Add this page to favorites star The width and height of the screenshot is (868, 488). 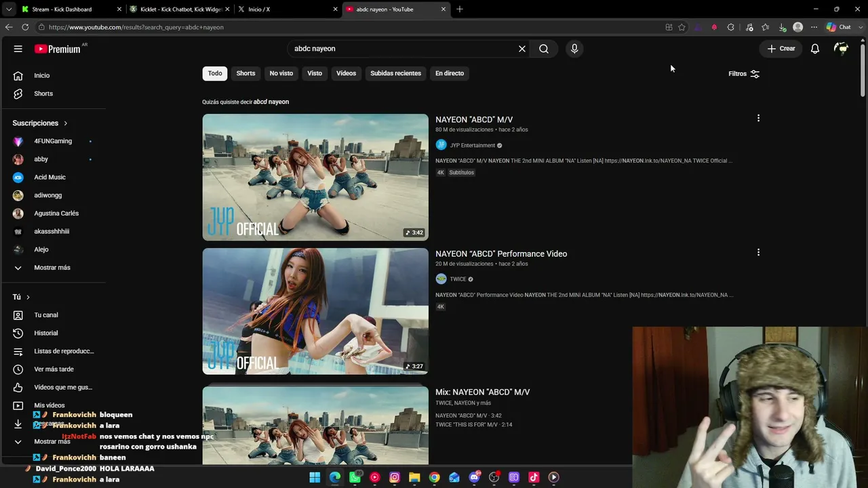point(682,27)
